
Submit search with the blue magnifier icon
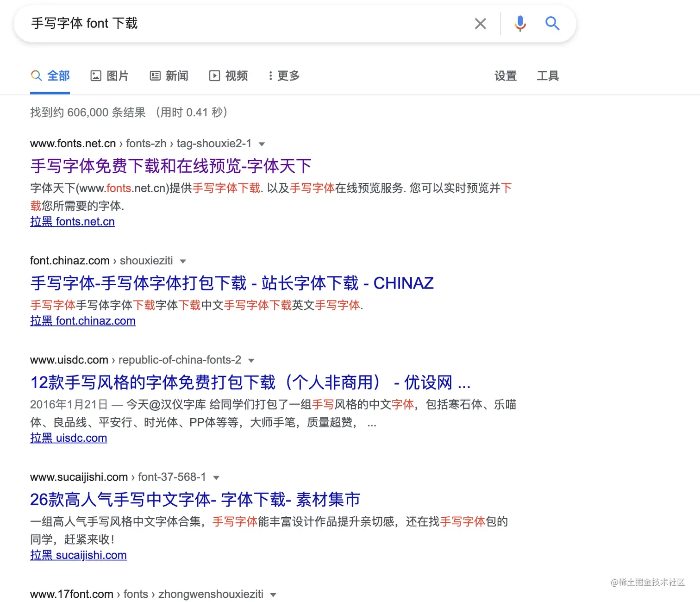(552, 23)
